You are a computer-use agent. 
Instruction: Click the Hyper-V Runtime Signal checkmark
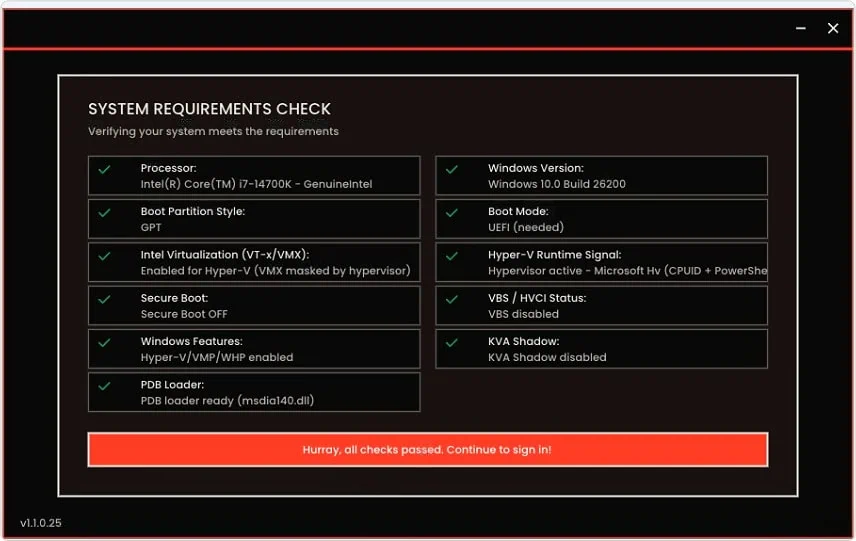(x=451, y=255)
